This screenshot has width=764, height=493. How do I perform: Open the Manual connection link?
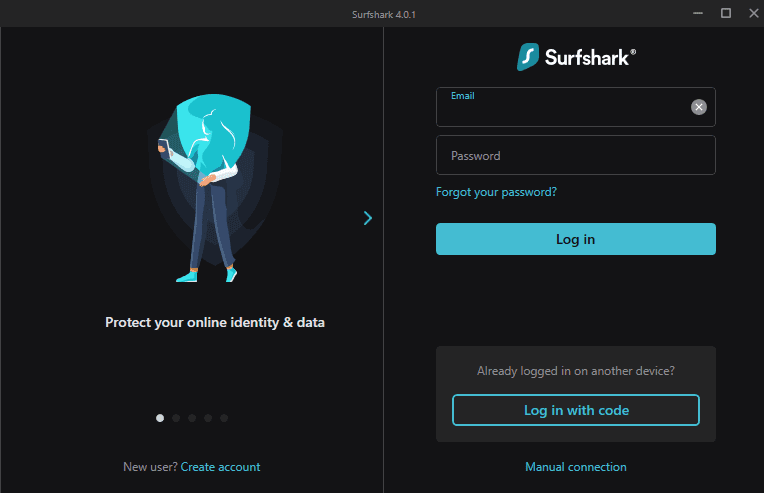point(576,467)
